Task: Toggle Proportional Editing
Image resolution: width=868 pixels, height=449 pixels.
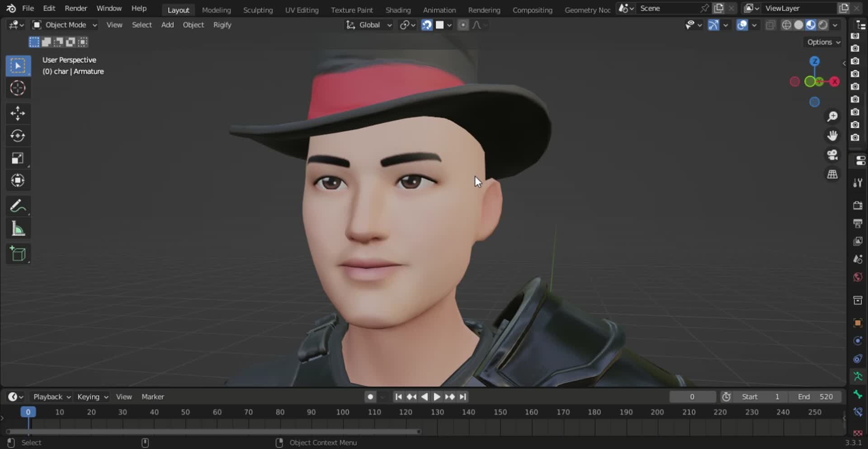Action: (x=463, y=25)
